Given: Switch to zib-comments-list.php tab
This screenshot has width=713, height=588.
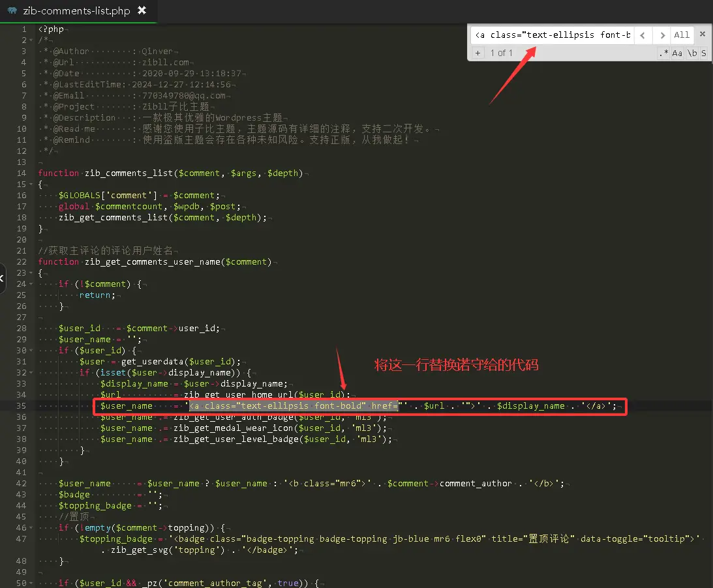Looking at the screenshot, I should 76,10.
